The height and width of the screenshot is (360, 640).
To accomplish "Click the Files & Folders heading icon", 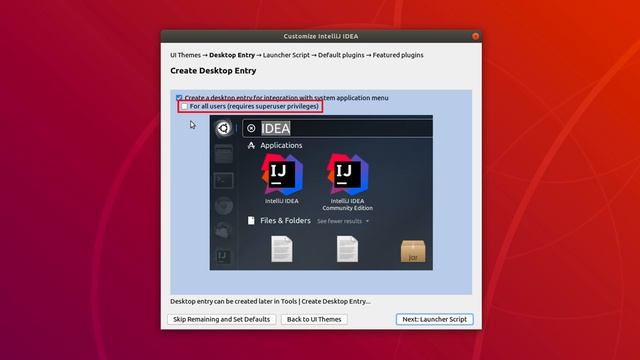I will point(251,221).
